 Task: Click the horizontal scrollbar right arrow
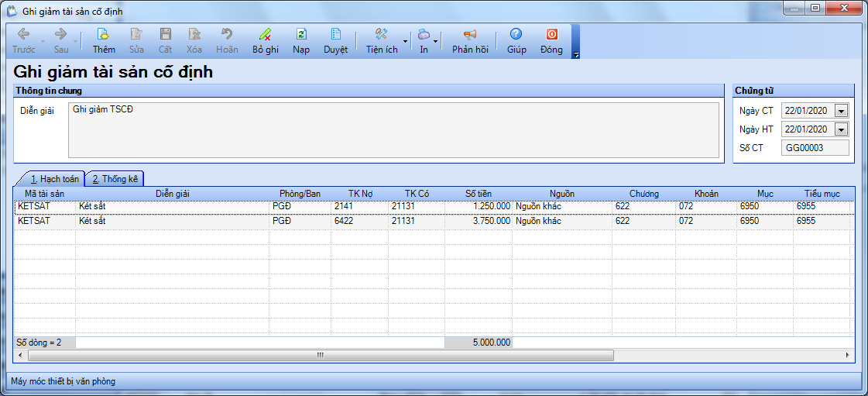[848, 356]
